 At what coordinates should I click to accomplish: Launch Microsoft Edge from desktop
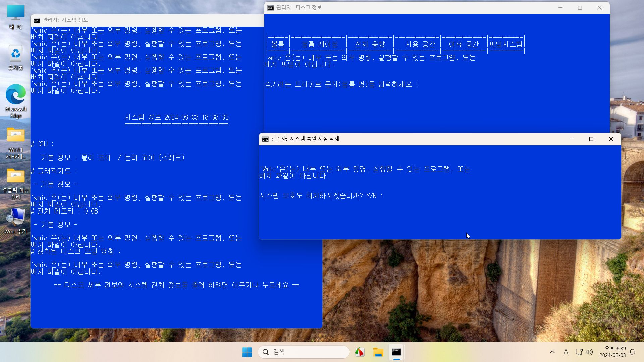[x=16, y=101]
